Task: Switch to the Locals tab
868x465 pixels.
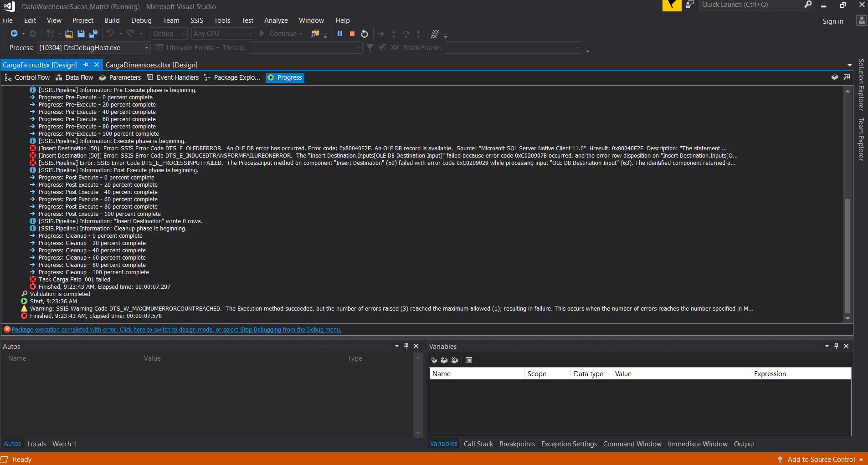Action: pos(36,444)
